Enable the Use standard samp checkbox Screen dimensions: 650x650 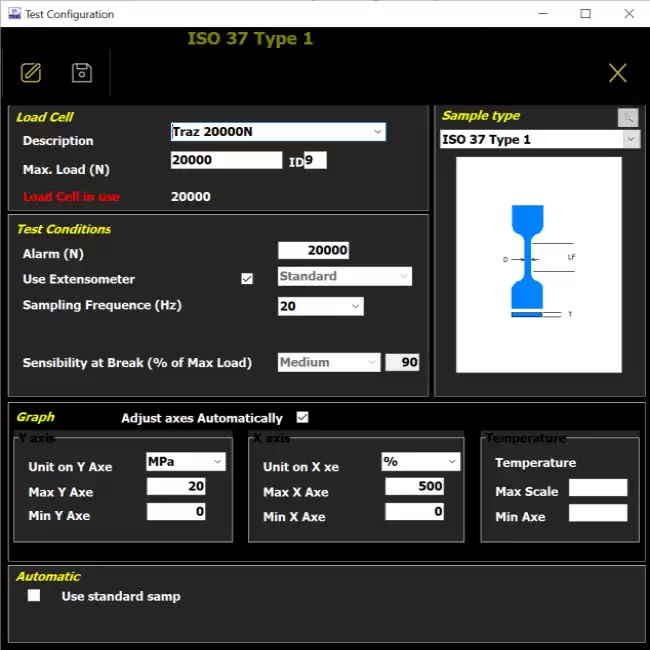35,596
